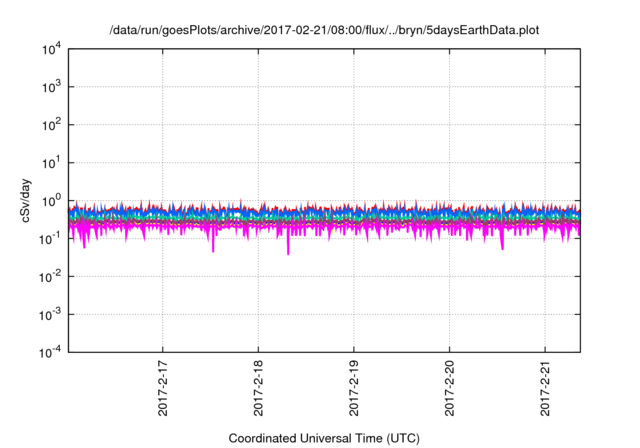
Task: Click the 10^3 y-axis tick label
Action: pos(52,87)
